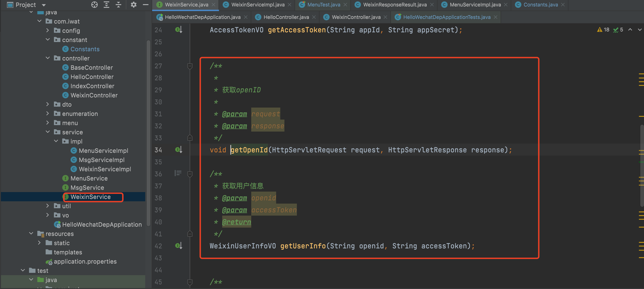
Task: Click the typo indicator showing 5
Action: 618,30
